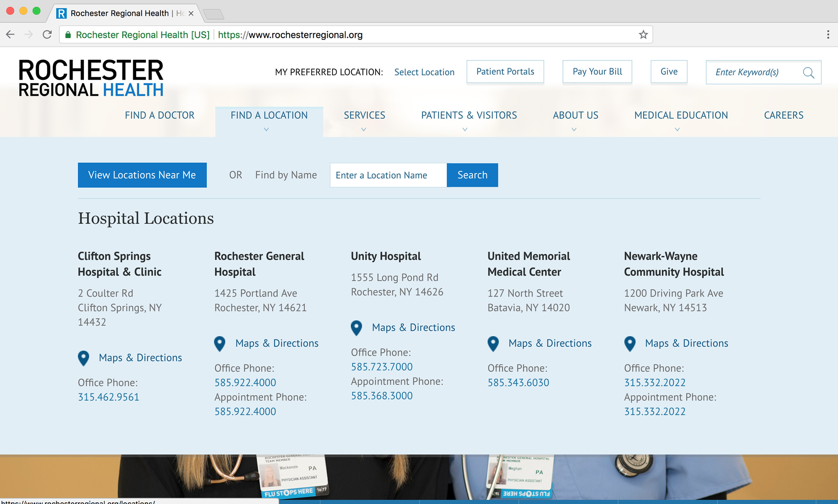Expand the Services dropdown menu
This screenshot has height=504, width=838.
(364, 115)
